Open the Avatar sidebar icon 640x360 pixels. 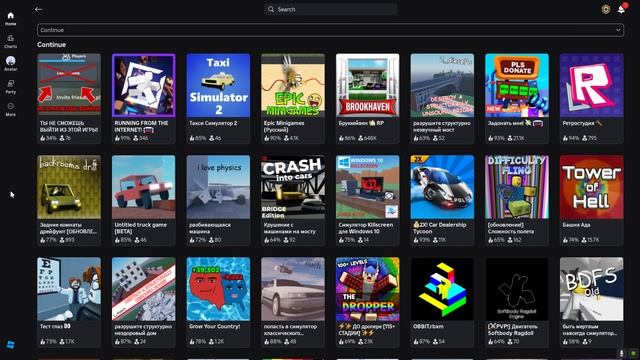11,64
